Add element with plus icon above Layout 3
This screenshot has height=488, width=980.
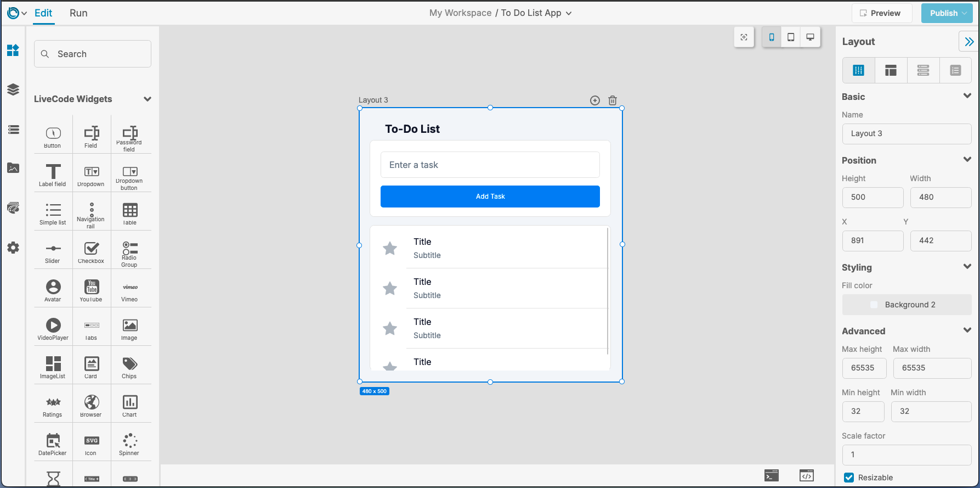595,100
